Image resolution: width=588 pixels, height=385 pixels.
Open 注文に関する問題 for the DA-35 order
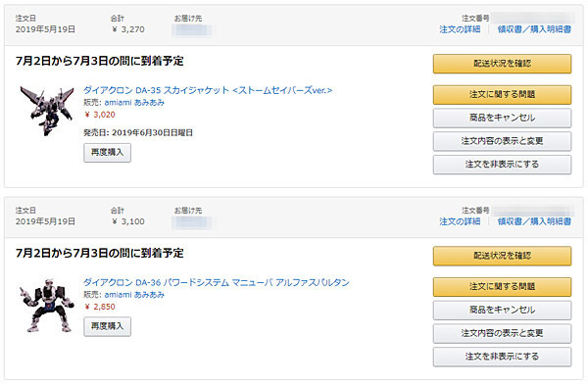[502, 94]
